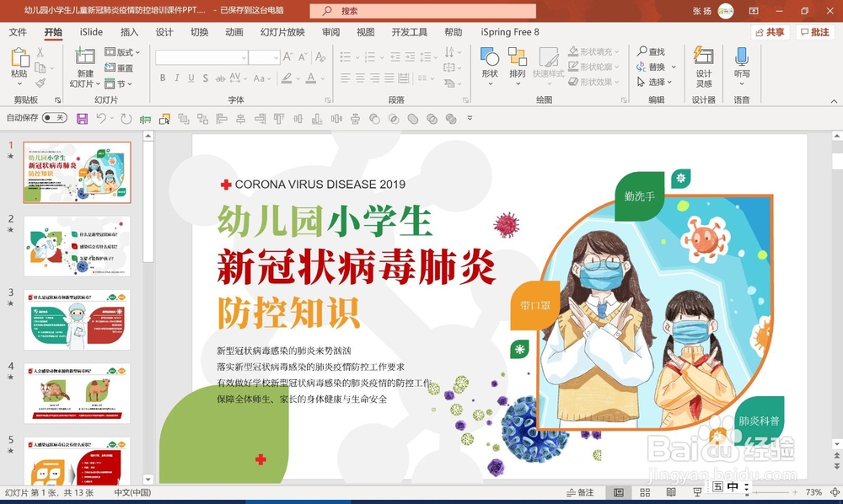Toggle the AutoSave (自动保存) switch

click(x=54, y=118)
